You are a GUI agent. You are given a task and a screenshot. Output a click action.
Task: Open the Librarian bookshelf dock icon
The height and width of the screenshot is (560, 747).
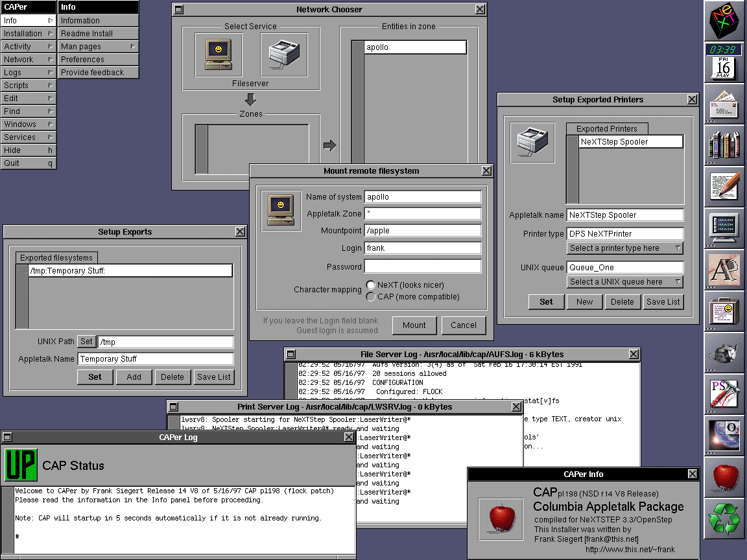[x=724, y=145]
